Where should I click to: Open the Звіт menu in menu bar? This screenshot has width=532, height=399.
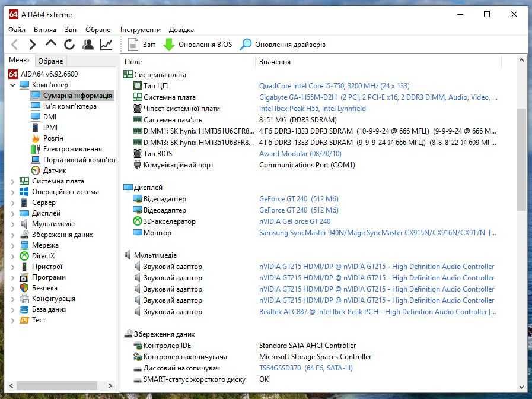coord(71,30)
